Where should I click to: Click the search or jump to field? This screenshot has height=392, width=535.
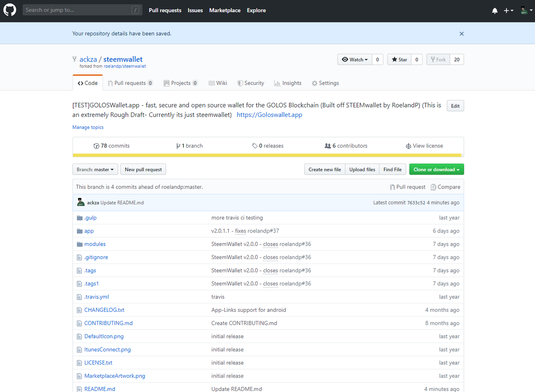pyautogui.click(x=82, y=10)
